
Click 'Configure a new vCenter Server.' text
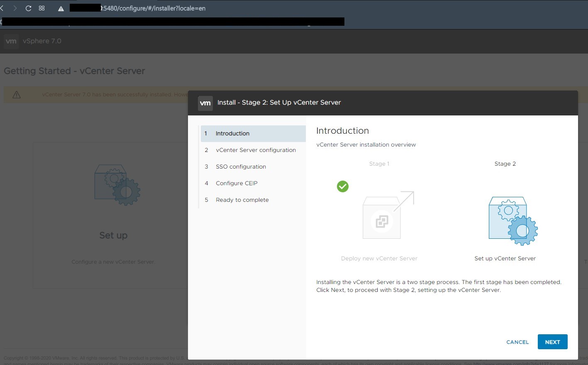click(x=113, y=262)
